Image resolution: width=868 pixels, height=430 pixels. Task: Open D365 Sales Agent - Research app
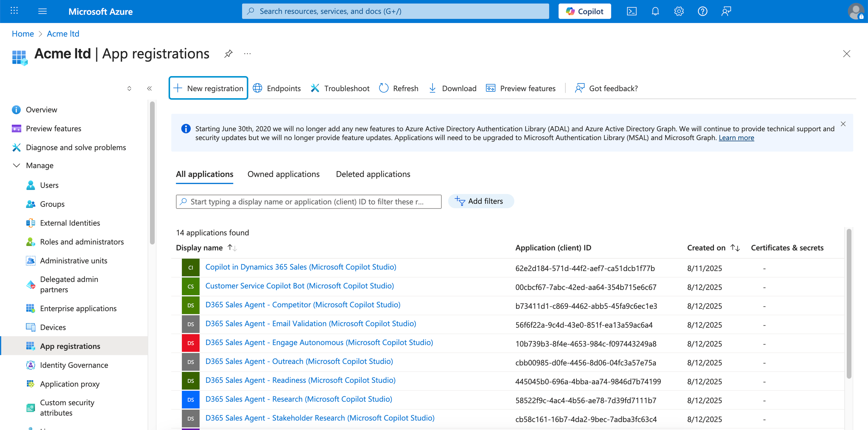pyautogui.click(x=298, y=399)
